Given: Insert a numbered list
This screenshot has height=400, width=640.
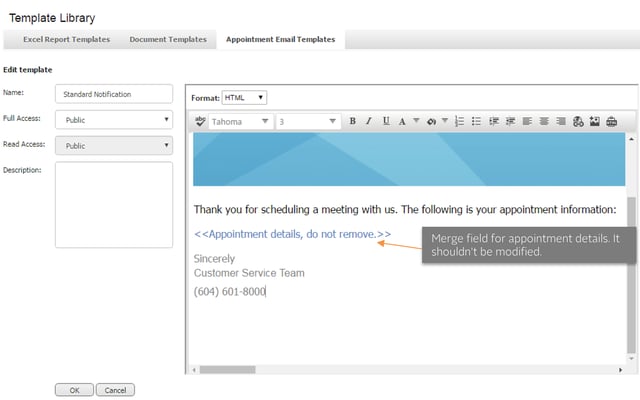Looking at the screenshot, I should point(460,121).
